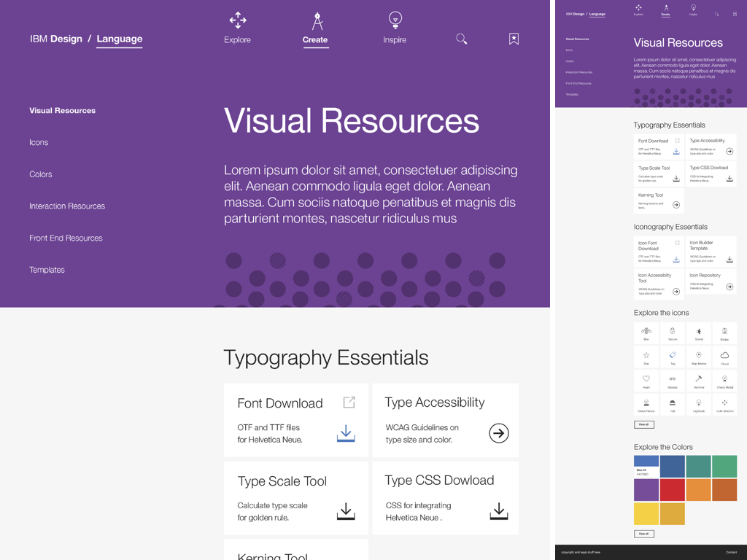
Task: Pick the red color swatch
Action: coord(672,490)
